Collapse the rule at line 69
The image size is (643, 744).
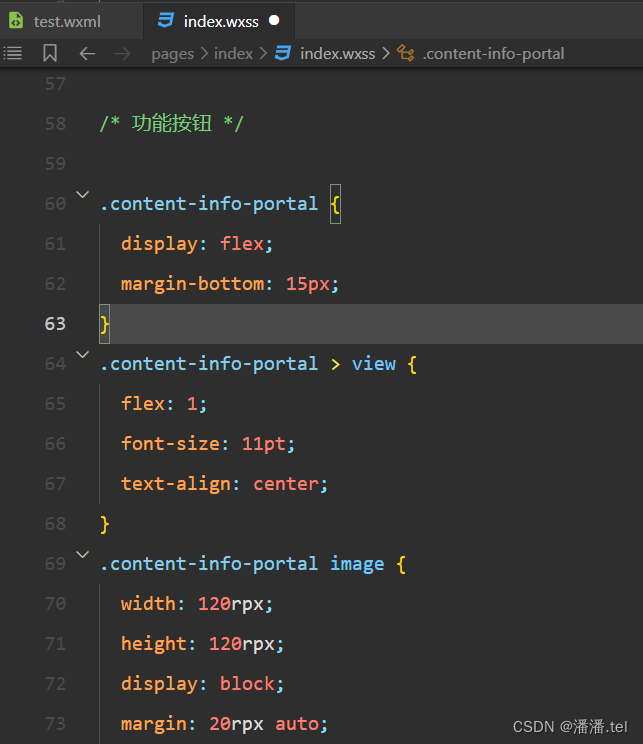[x=83, y=555]
